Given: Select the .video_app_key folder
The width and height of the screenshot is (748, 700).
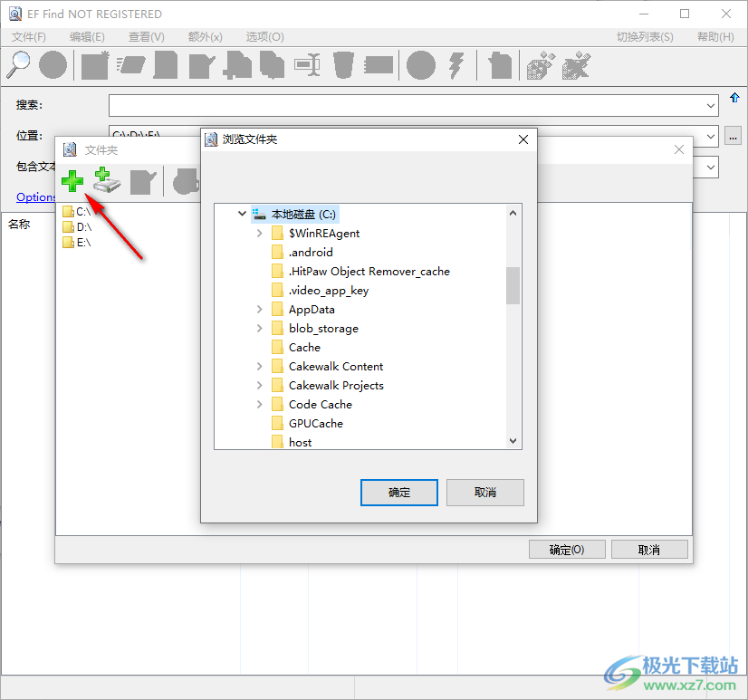Looking at the screenshot, I should click(x=320, y=290).
